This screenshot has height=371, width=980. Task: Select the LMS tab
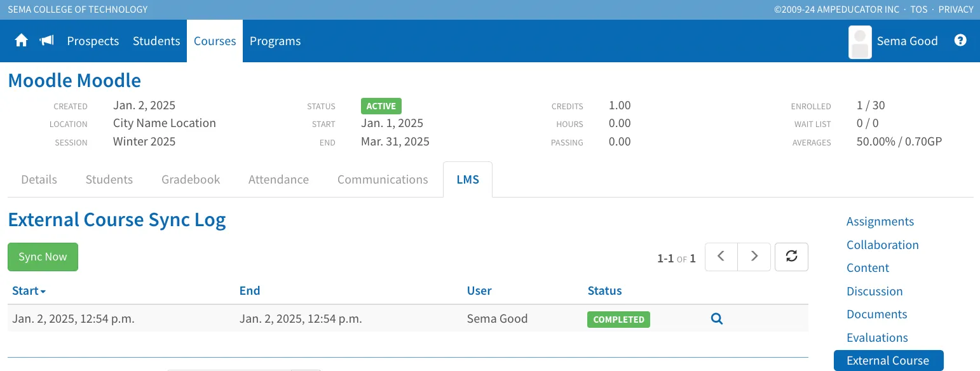(x=468, y=180)
